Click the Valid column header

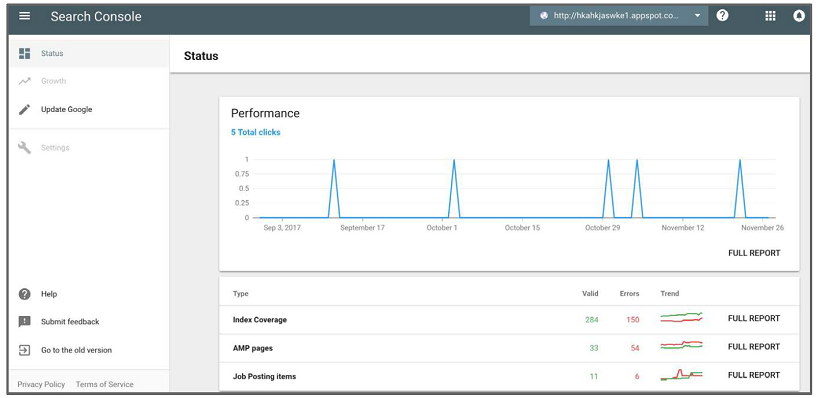click(590, 294)
